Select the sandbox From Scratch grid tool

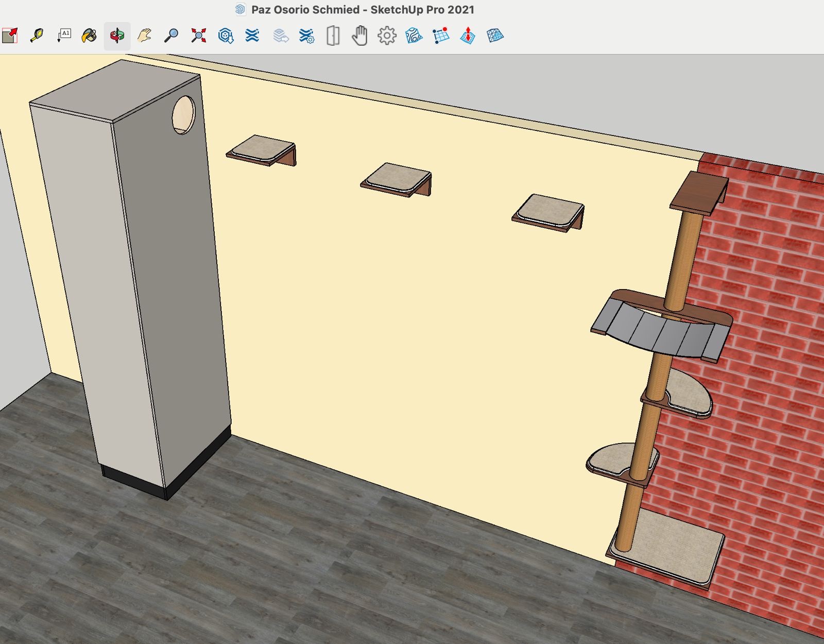coord(441,36)
